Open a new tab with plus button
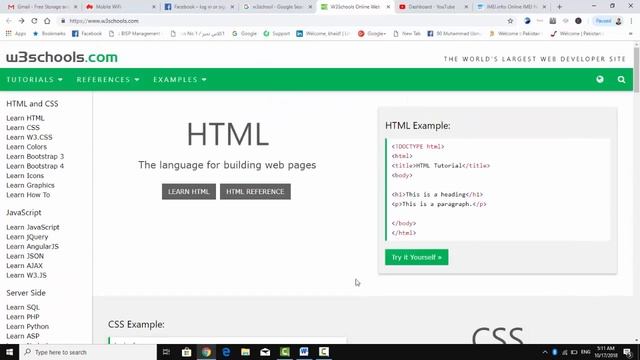Viewport: 640px width, 360px height. pyautogui.click(x=559, y=7)
